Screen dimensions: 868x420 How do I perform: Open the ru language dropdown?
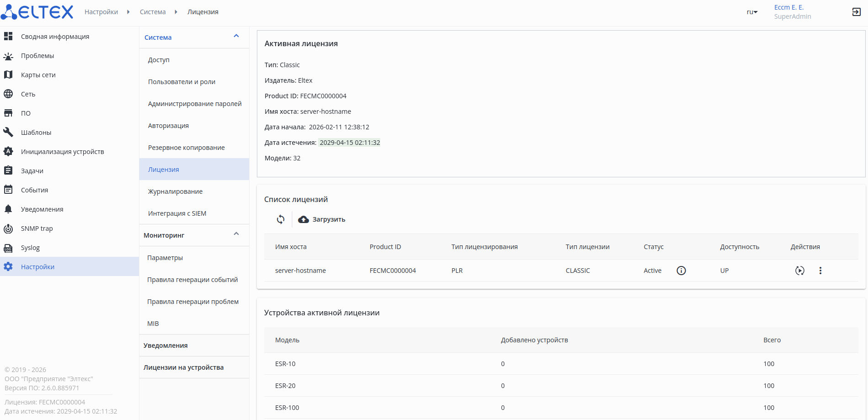click(752, 12)
